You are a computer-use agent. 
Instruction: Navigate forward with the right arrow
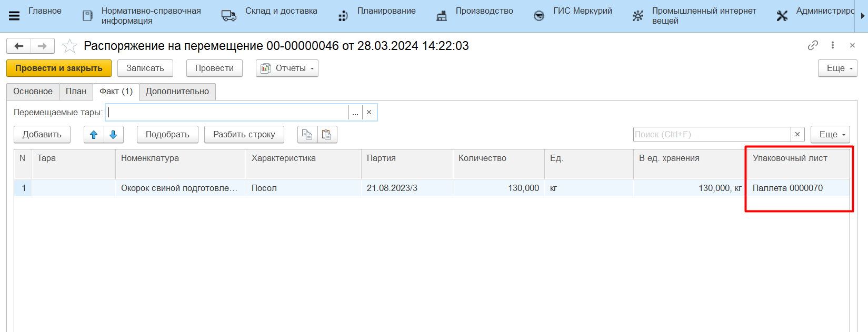click(42, 46)
